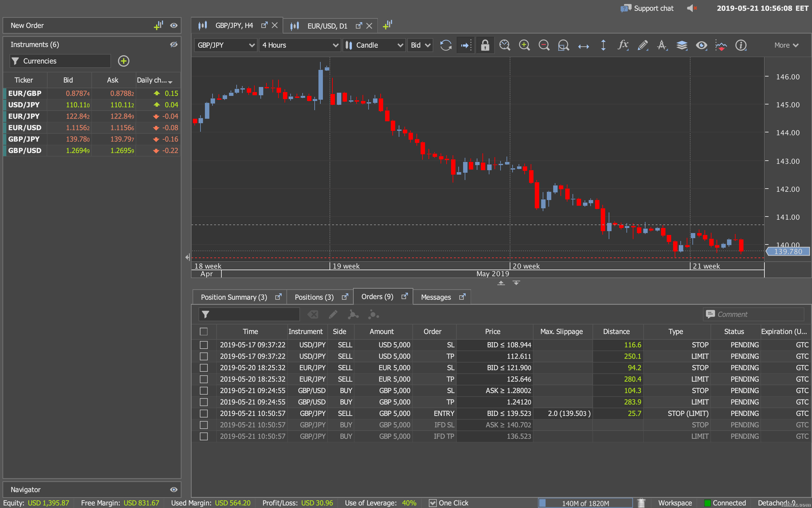The height and width of the screenshot is (508, 812).
Task: Click the edit order pencil icon
Action: tap(333, 314)
